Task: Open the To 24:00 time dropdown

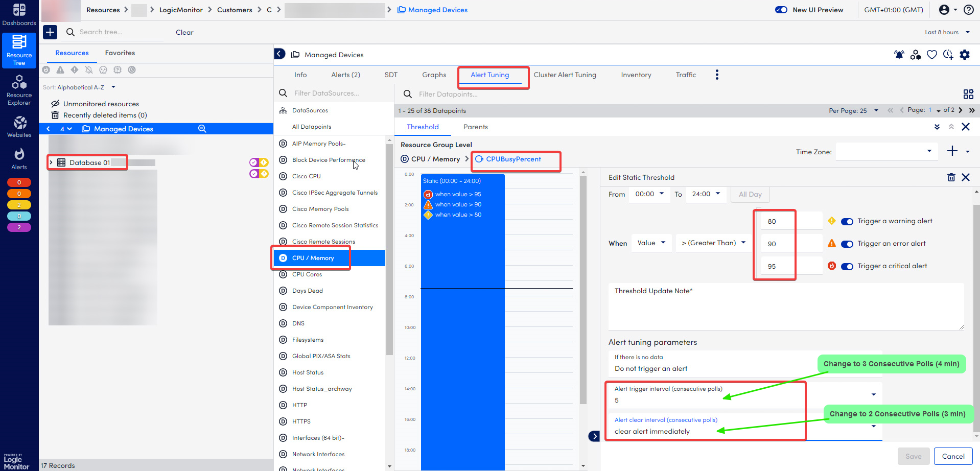Action: pyautogui.click(x=706, y=194)
